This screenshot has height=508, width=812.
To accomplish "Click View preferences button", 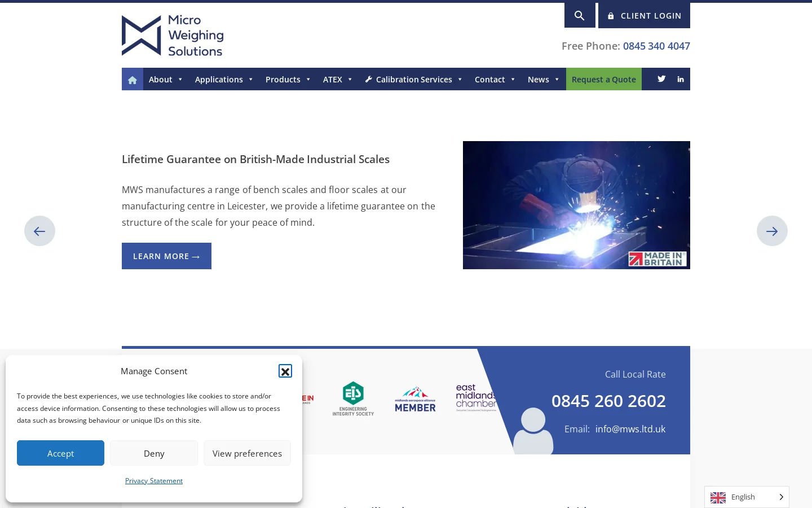I will [x=247, y=453].
